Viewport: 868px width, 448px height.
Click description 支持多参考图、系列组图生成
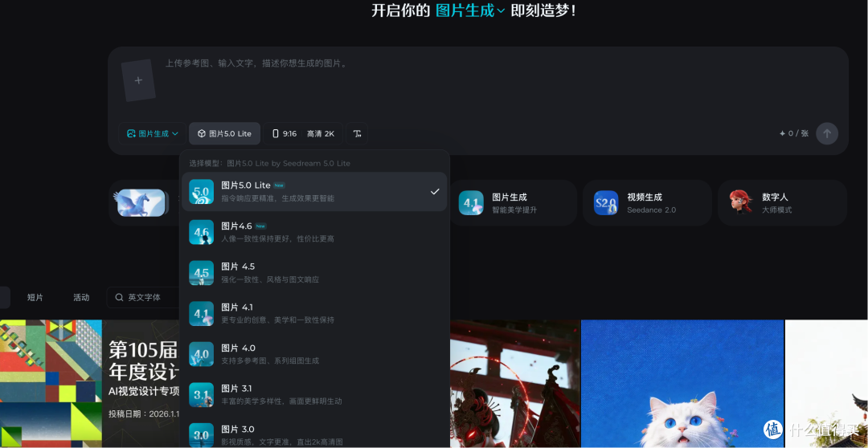point(270,360)
